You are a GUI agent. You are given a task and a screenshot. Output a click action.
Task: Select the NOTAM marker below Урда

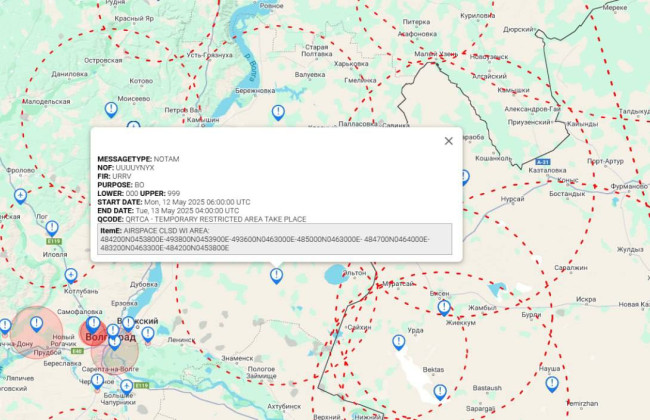[399, 342]
